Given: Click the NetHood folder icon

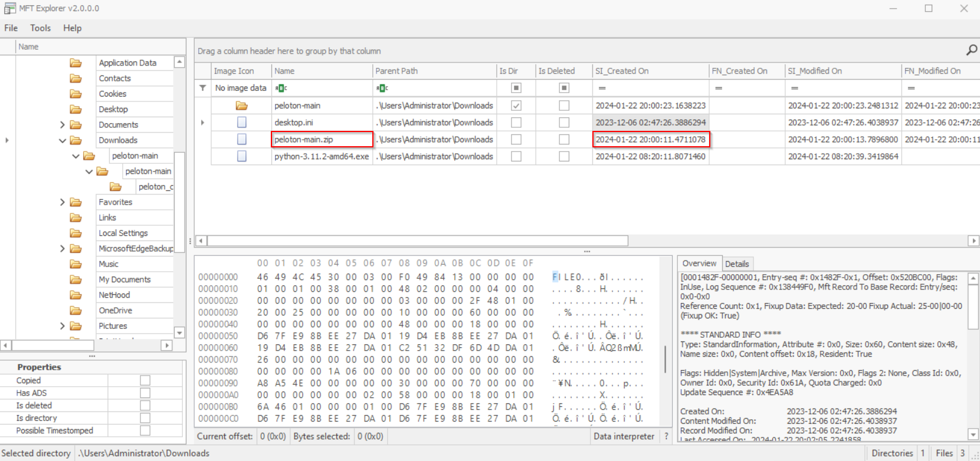Looking at the screenshot, I should [x=76, y=295].
